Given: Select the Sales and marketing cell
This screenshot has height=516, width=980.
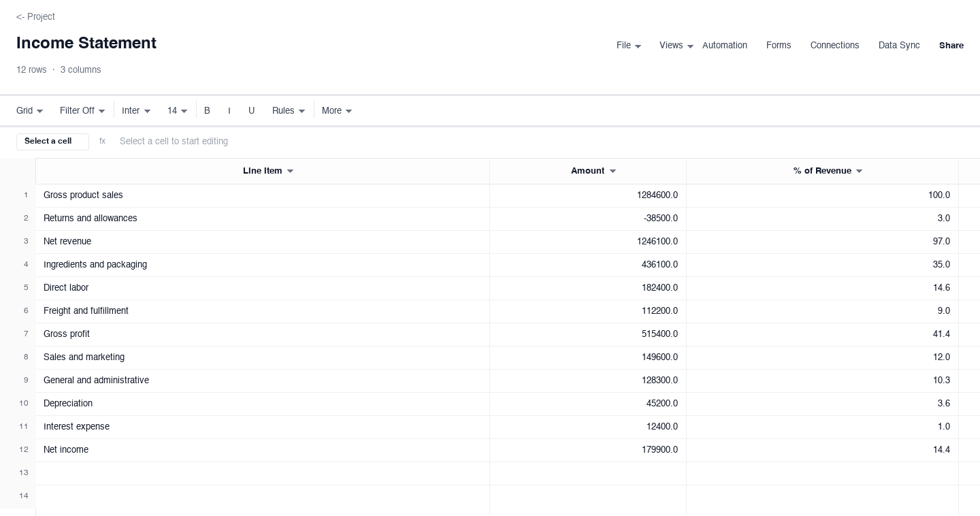Looking at the screenshot, I should (263, 357).
